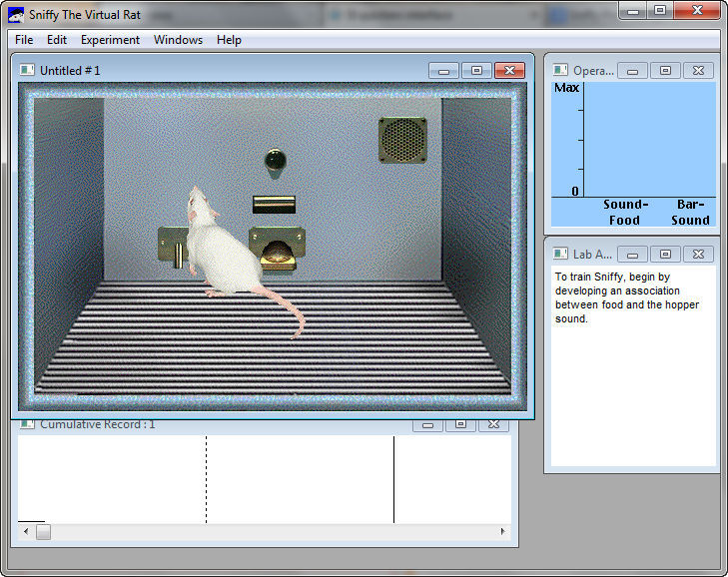This screenshot has height=577, width=728.
Task: Click the solid vertical line in Cumulative Record
Action: pyautogui.click(x=393, y=479)
